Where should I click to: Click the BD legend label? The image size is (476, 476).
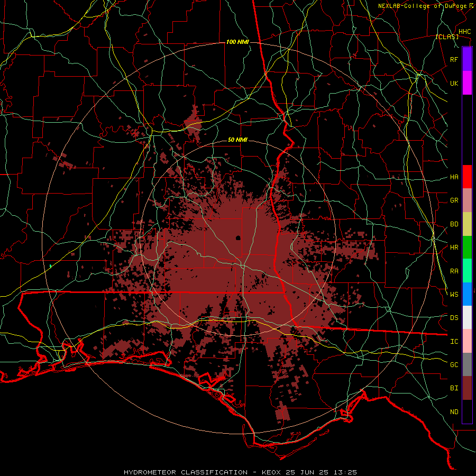click(x=454, y=224)
